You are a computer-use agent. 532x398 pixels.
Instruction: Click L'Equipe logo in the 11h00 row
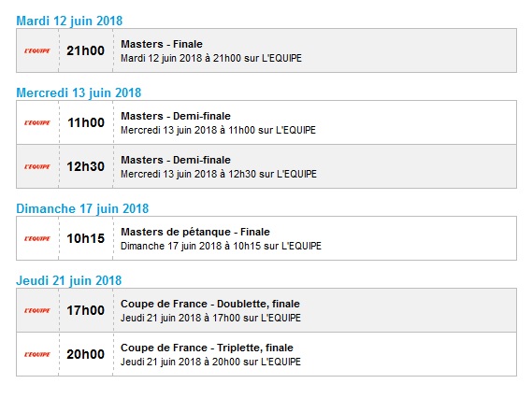point(37,122)
